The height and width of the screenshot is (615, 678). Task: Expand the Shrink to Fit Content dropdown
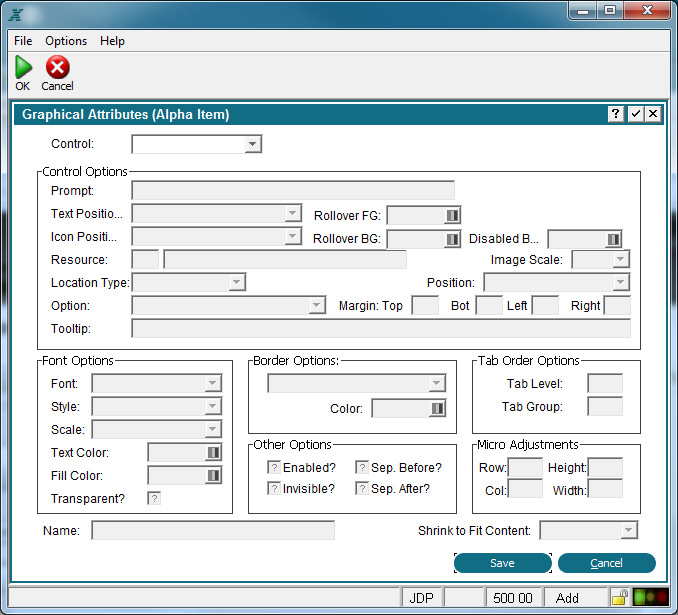click(x=629, y=530)
